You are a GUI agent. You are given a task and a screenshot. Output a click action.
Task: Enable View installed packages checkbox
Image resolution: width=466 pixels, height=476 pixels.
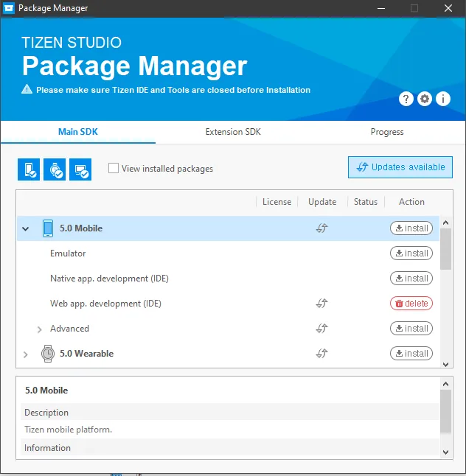point(114,168)
